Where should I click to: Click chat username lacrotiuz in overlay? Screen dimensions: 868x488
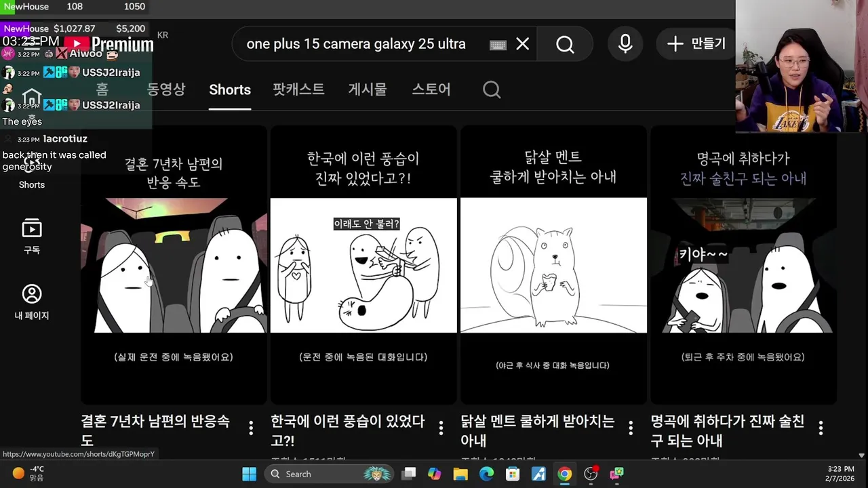coord(65,139)
